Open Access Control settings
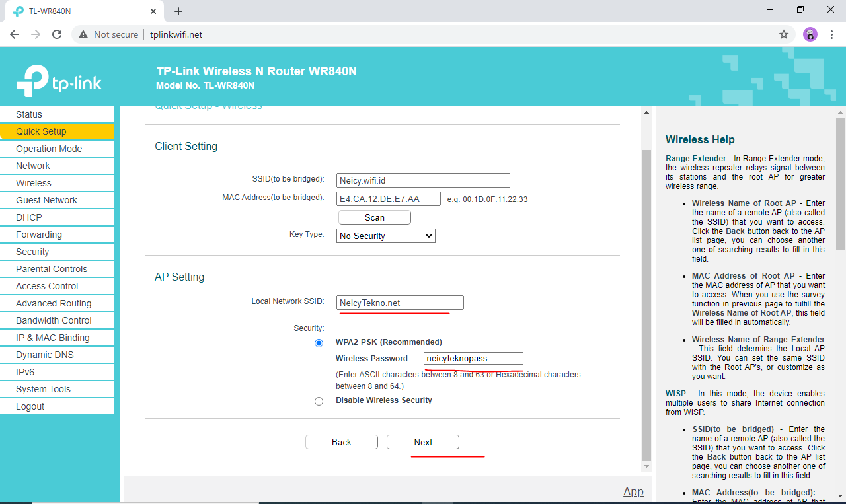Screen dimensions: 846x504 pyautogui.click(x=57, y=286)
